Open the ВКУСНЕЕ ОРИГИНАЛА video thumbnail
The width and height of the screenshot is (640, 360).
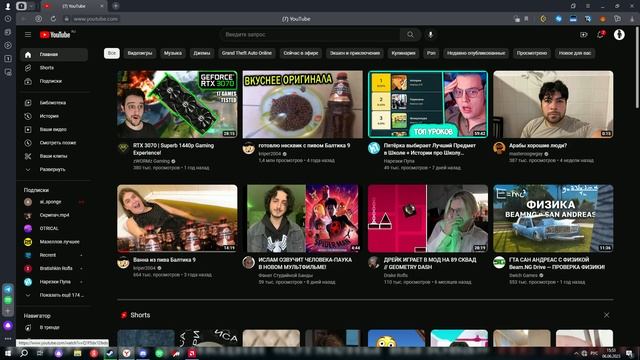tap(302, 104)
